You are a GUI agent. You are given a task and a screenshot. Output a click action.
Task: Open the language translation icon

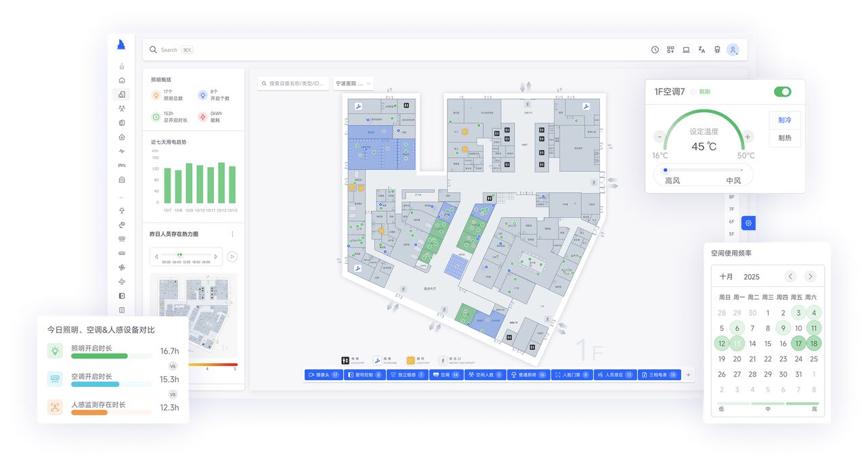point(701,50)
